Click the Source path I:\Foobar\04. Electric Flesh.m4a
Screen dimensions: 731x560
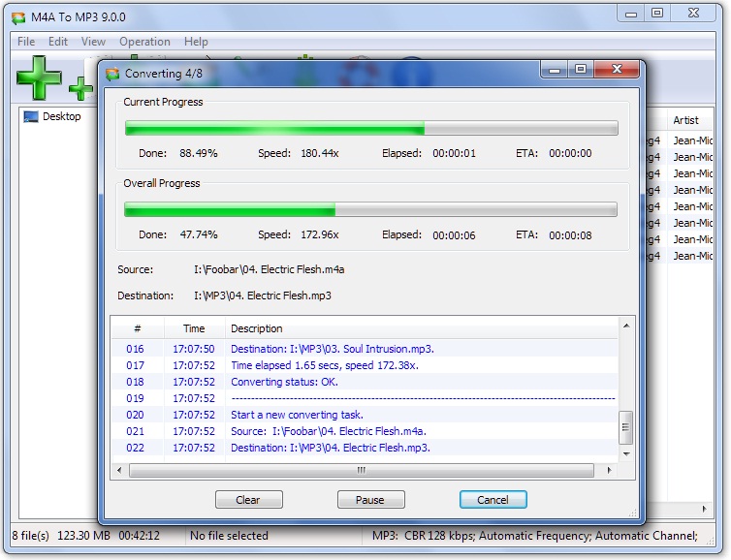pyautogui.click(x=269, y=269)
